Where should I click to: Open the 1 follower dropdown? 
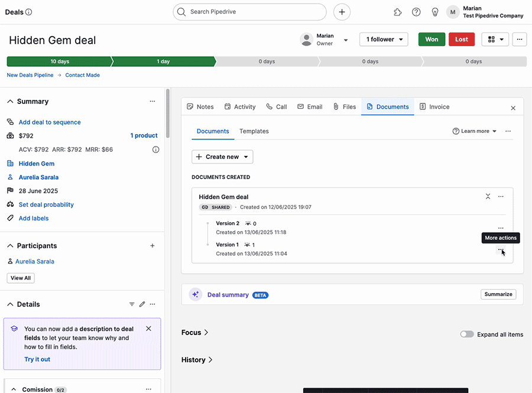click(x=384, y=40)
